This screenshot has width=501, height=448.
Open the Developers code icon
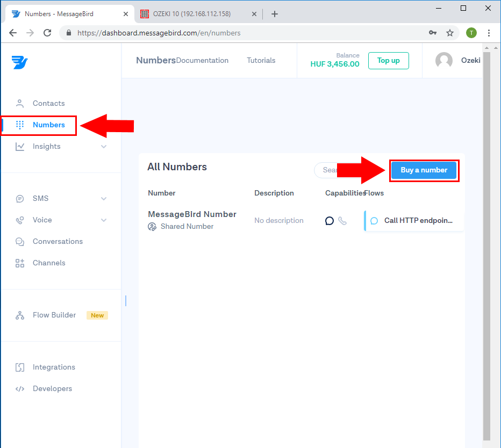pyautogui.click(x=20, y=389)
